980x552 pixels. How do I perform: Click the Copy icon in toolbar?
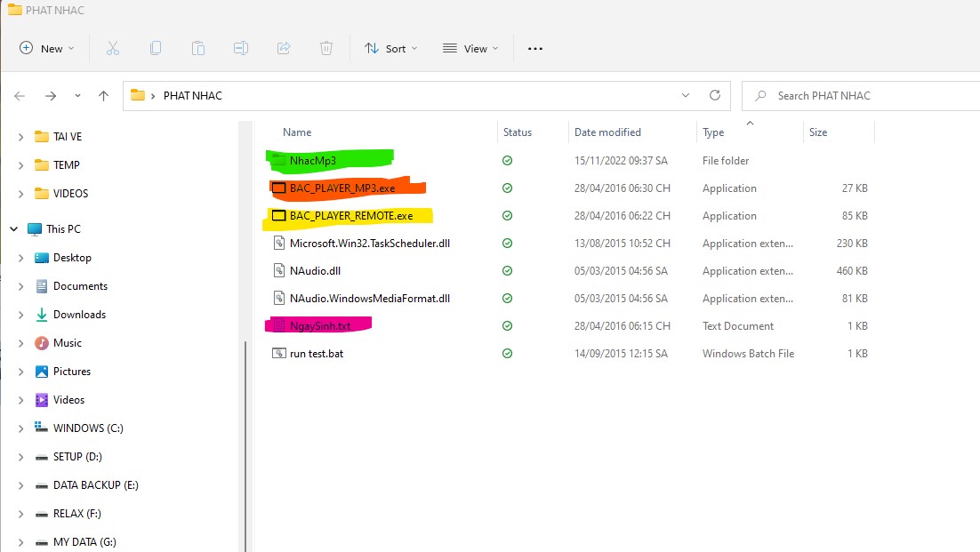156,49
